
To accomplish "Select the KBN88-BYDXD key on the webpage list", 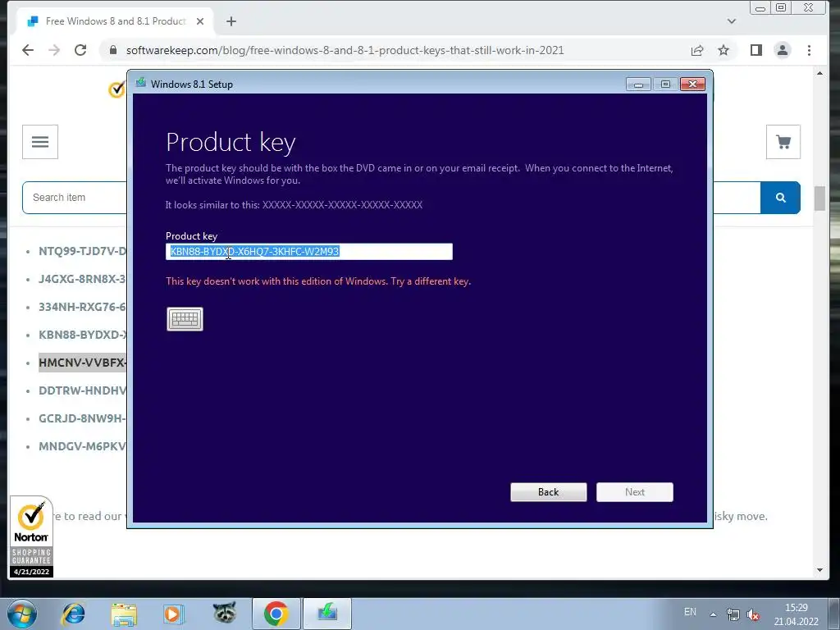I will click(x=83, y=335).
